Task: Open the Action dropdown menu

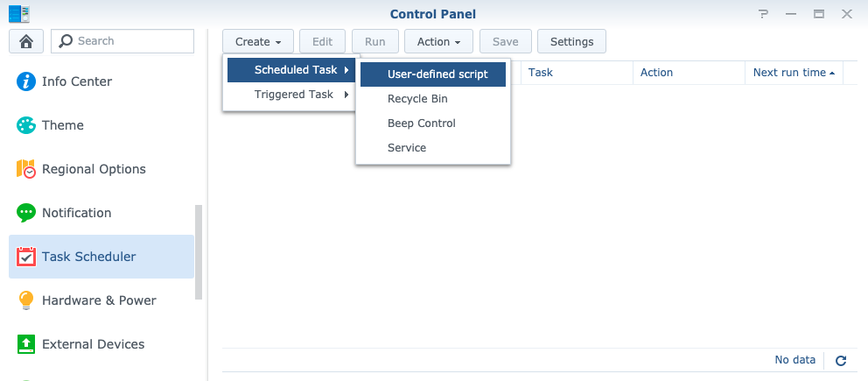Action: click(x=438, y=41)
